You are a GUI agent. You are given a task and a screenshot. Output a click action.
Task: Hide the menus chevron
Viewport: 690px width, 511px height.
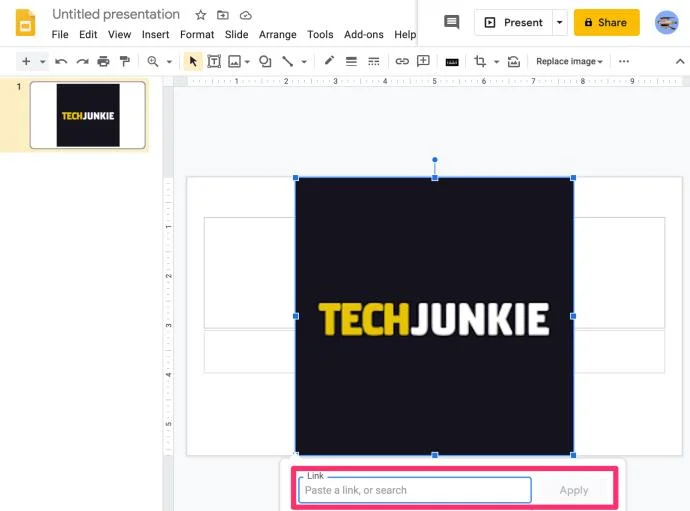point(679,61)
